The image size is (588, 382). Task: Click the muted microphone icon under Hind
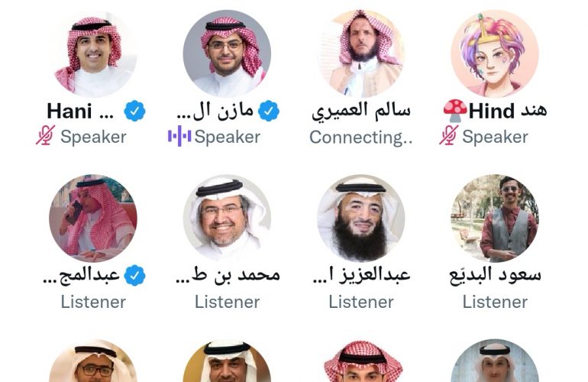coord(449,135)
